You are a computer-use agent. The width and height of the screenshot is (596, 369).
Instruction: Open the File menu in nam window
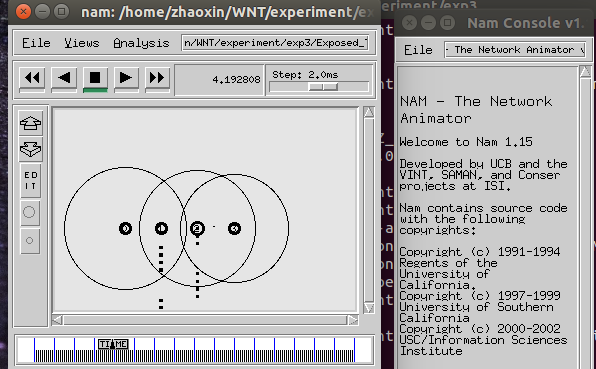(36, 43)
